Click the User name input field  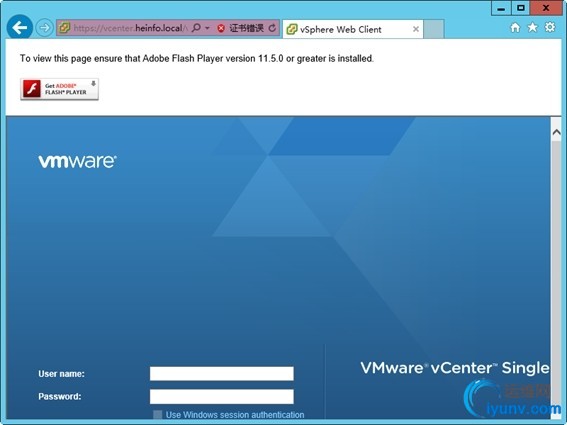[222, 374]
